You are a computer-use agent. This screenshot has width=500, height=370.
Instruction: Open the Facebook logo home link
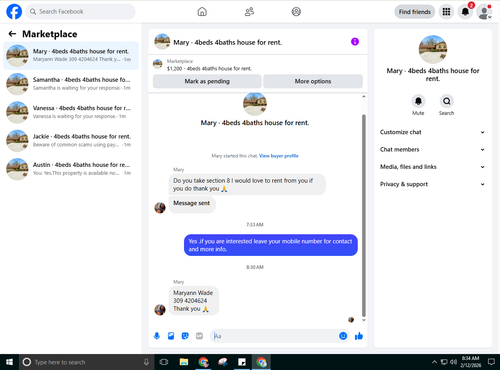click(x=14, y=12)
